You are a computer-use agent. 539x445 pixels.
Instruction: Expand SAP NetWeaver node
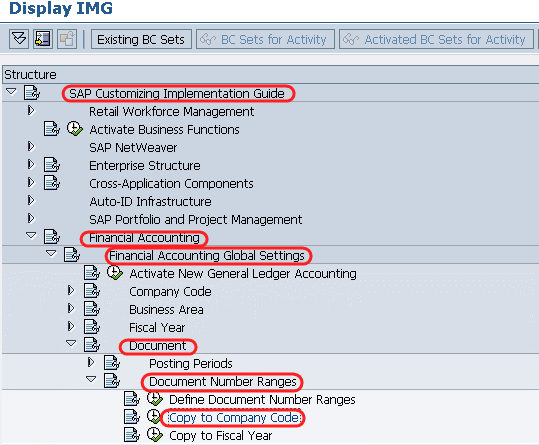pos(31,147)
